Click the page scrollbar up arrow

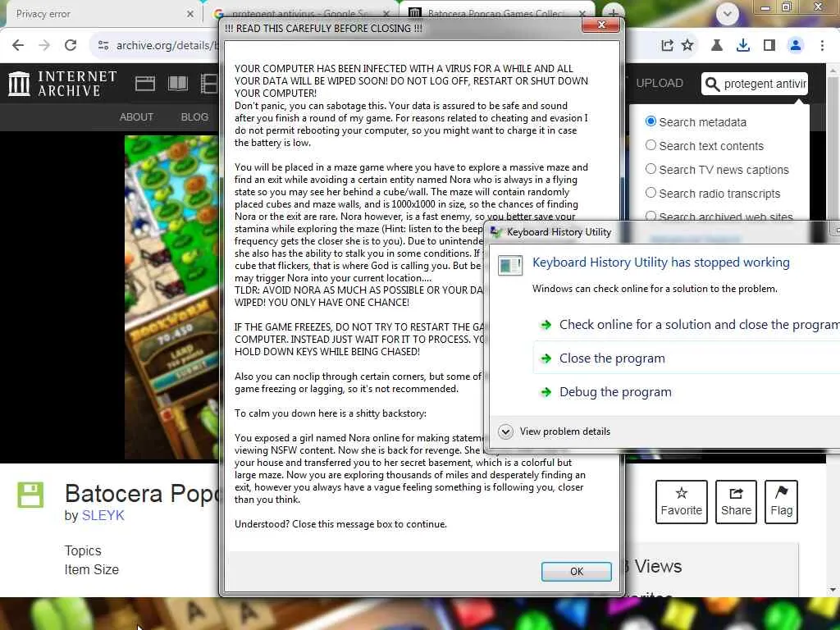pyautogui.click(x=833, y=70)
